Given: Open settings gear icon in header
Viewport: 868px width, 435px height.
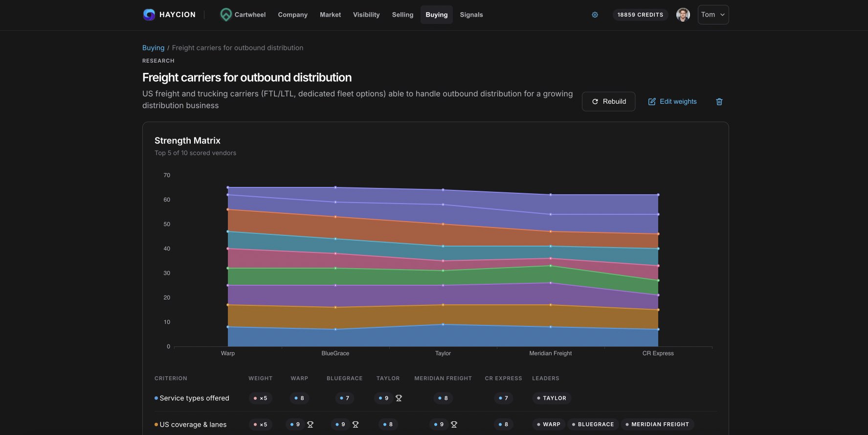Looking at the screenshot, I should click(595, 15).
